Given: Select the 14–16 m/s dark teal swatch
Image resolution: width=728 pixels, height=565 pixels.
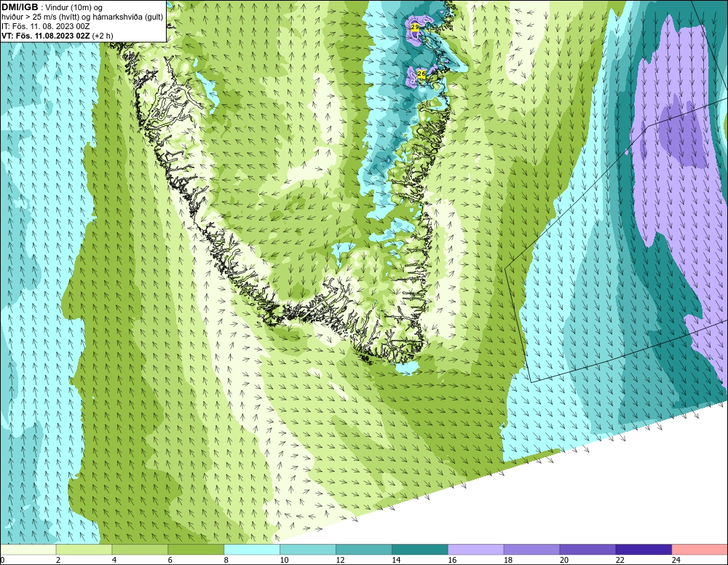Looking at the screenshot, I should click(x=420, y=550).
